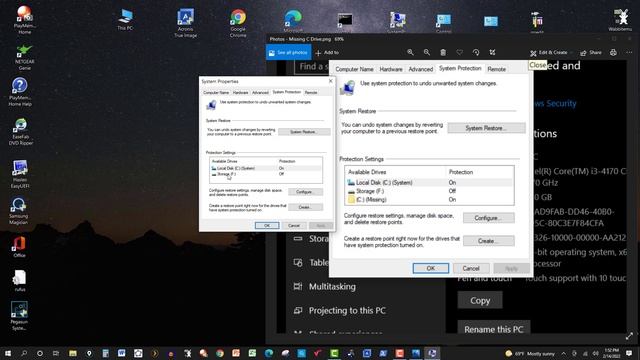Select rufus desktop icon
Viewport: 640px width, 360px height.
pos(20,280)
